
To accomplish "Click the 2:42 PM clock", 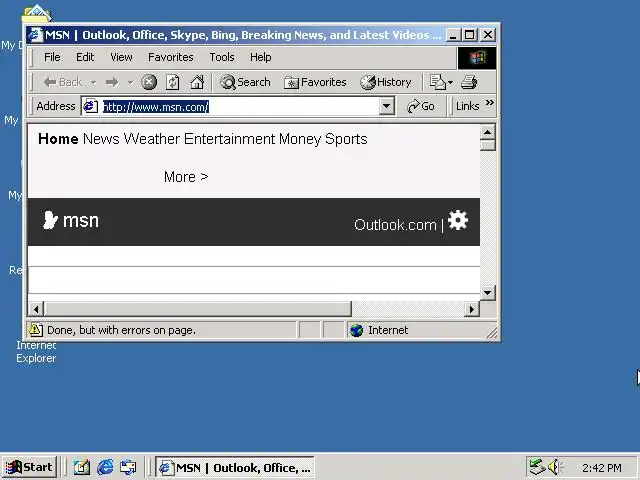I will pos(602,467).
